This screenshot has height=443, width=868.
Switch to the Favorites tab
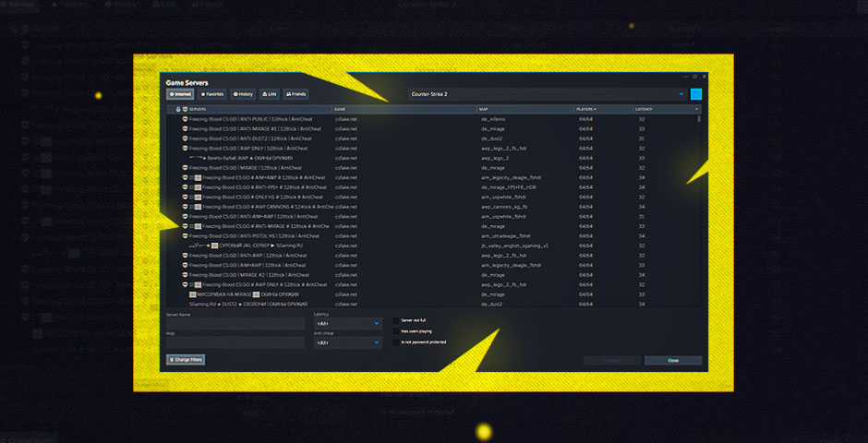[212, 94]
